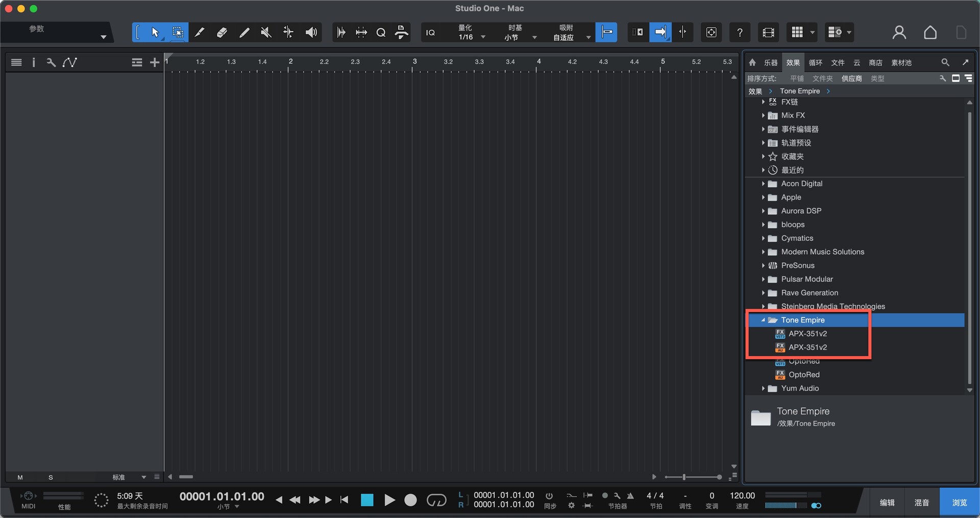Return to zero transport button
Viewport: 980px width, 518px height.
[345, 500]
